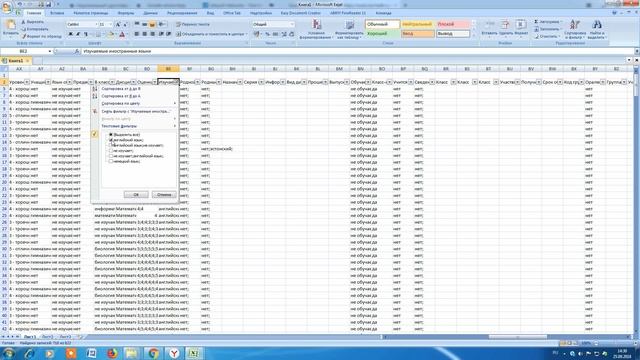The width and height of the screenshot is (640, 360).
Task: Click the Insert cells (Вставить) icon
Action: tap(489, 24)
